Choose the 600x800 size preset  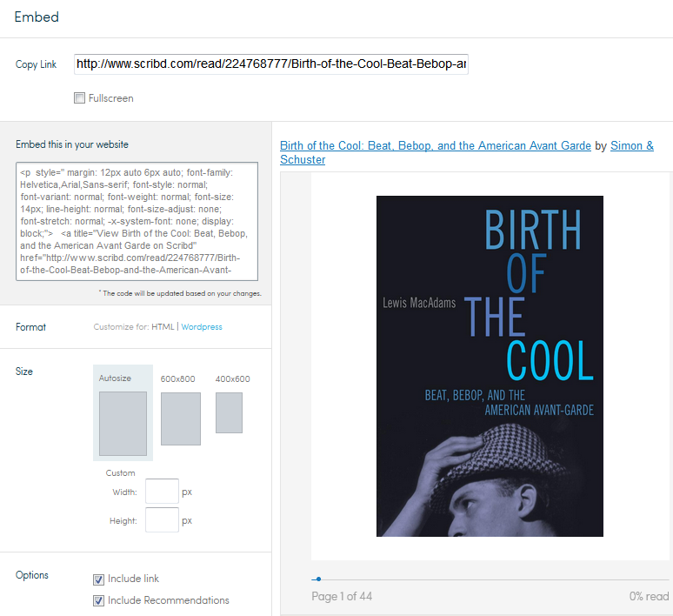(181, 410)
